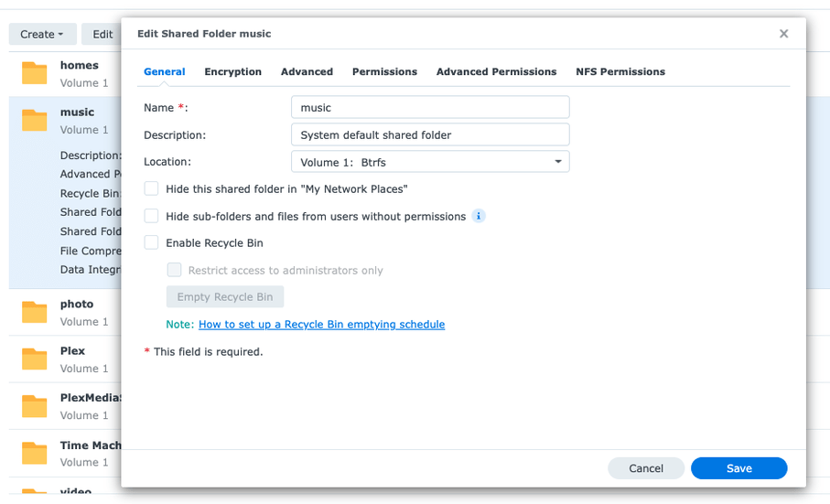
Task: Go to the NFS Permissions tab
Action: [620, 71]
